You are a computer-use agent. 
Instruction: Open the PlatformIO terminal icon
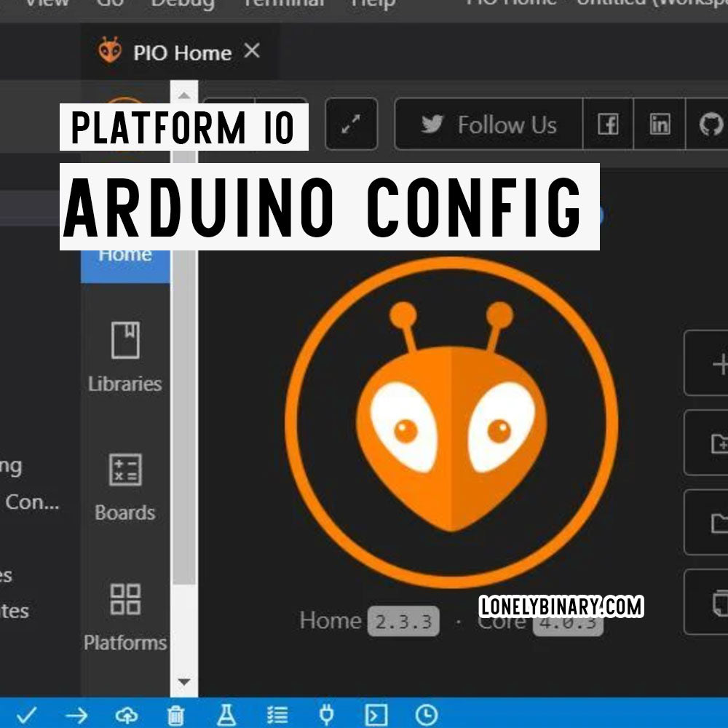376,715
